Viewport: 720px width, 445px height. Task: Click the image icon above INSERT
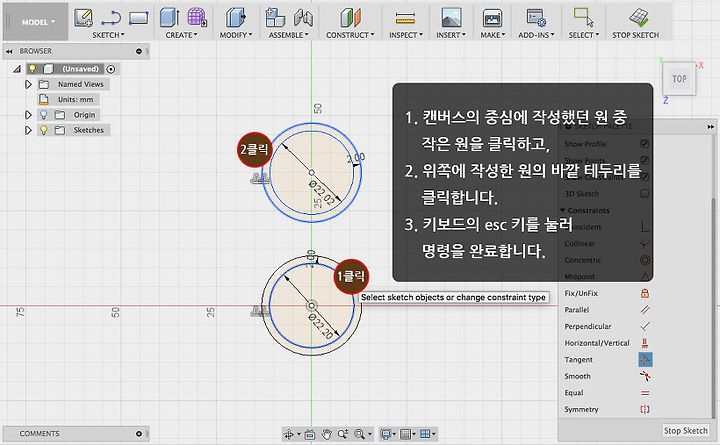point(451,18)
